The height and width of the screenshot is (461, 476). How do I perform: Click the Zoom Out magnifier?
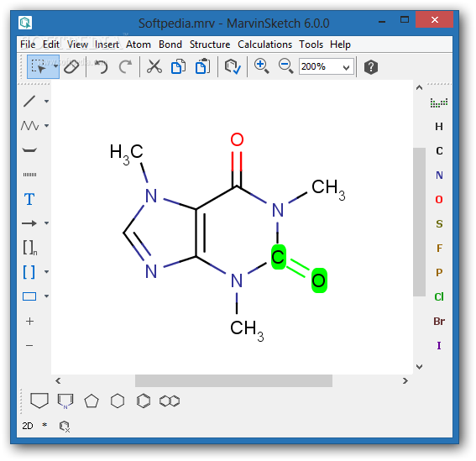(285, 66)
